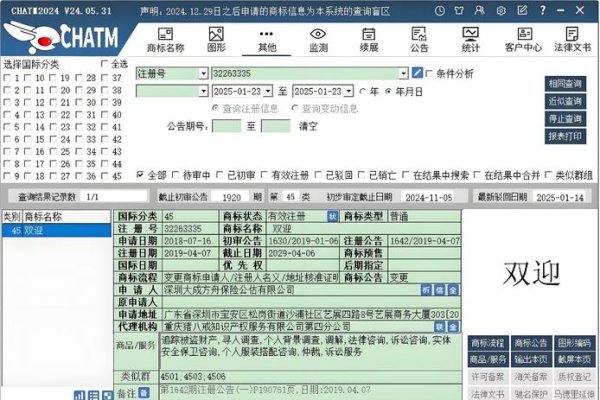Click the bar chart icon under result list
Image resolution: width=600 pixels, height=400 pixels.
click(79, 395)
